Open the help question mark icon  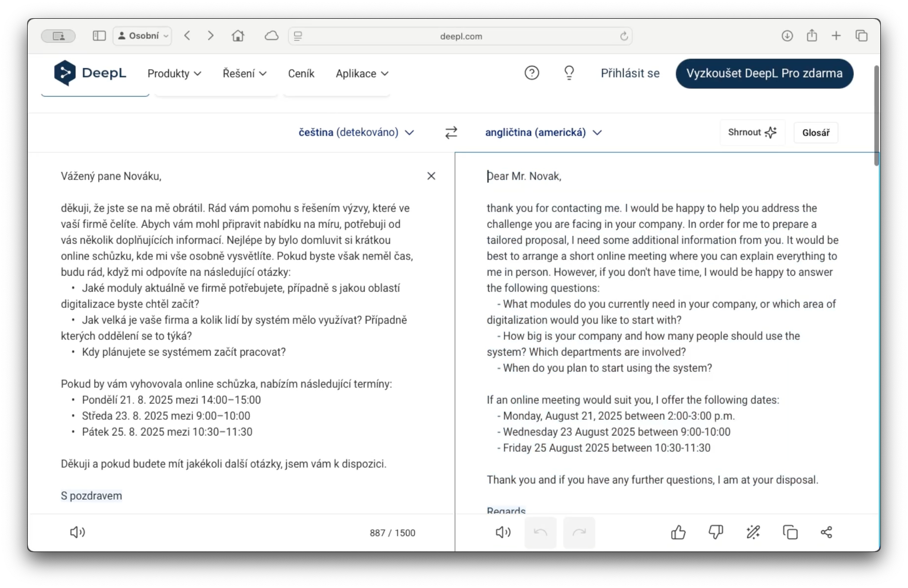[531, 73]
